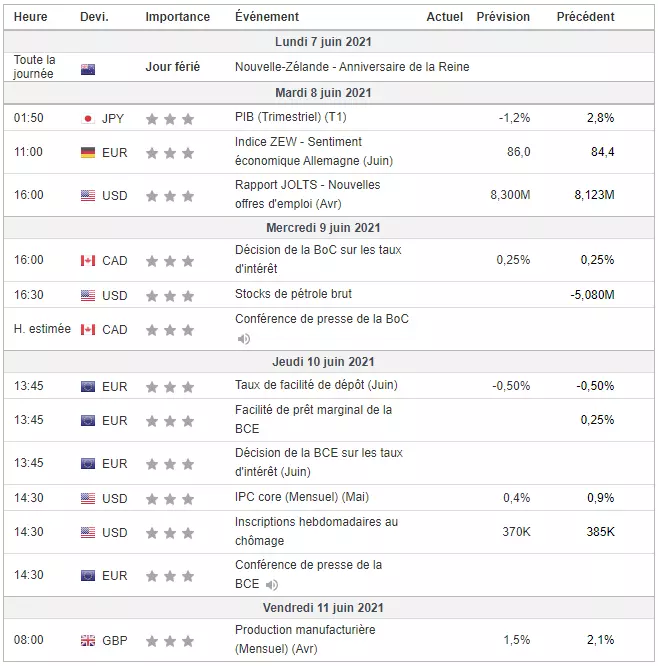Click the speaker icon next to BCE press conference
658x666 pixels.
click(272, 585)
